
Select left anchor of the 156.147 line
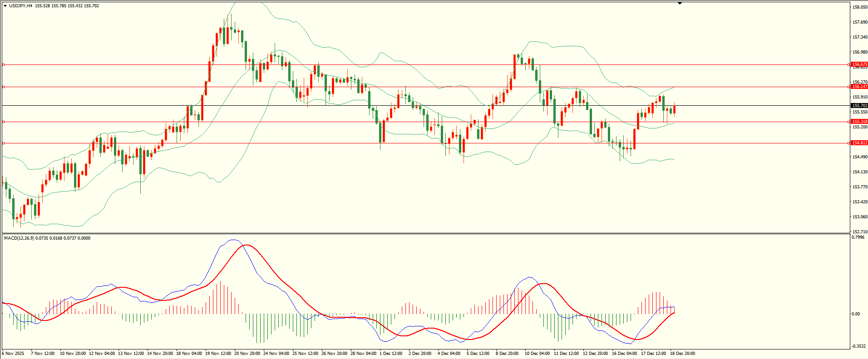[4, 87]
